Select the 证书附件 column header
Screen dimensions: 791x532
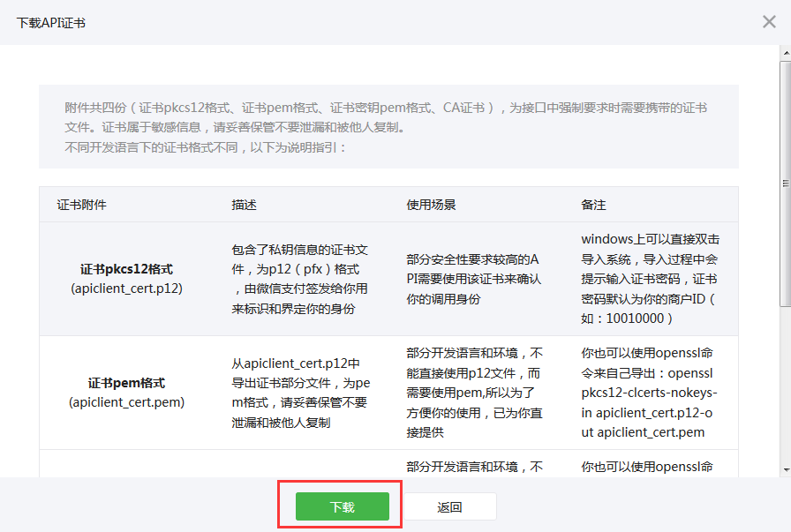pos(82,205)
